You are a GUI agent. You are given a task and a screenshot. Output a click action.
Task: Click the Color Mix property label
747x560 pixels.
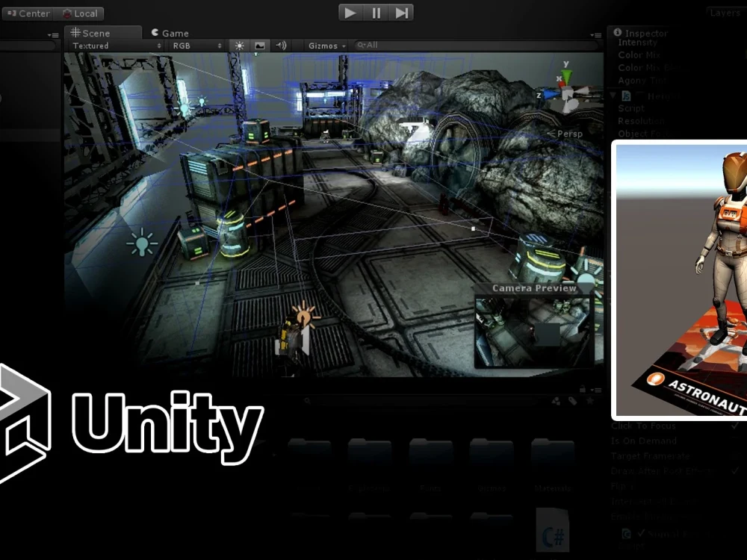coord(640,55)
